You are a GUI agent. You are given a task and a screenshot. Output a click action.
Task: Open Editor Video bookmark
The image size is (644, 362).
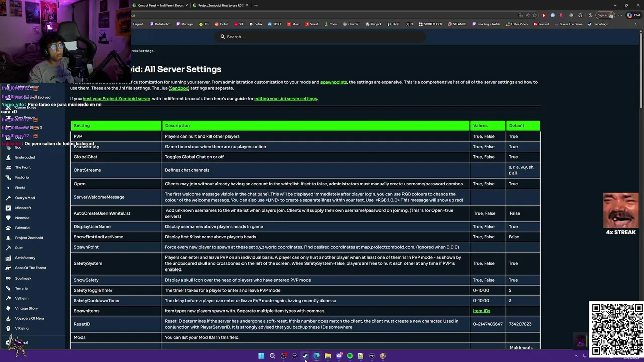coord(517,24)
